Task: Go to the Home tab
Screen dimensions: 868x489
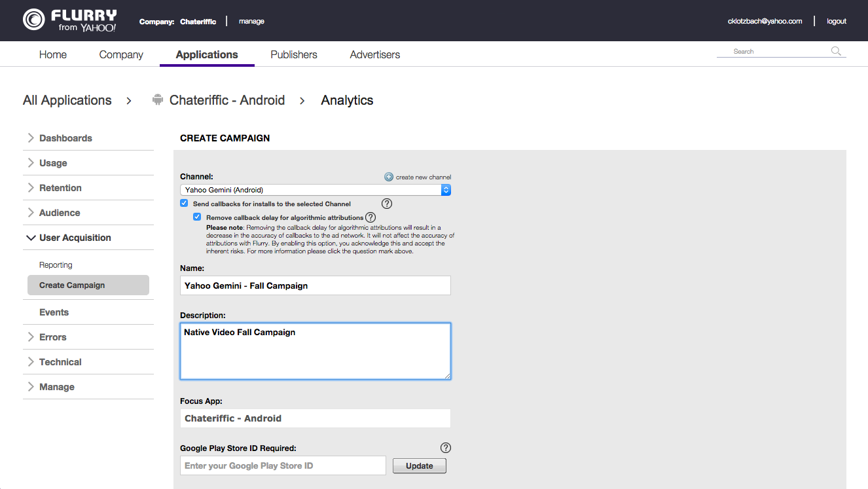Action: [53, 54]
